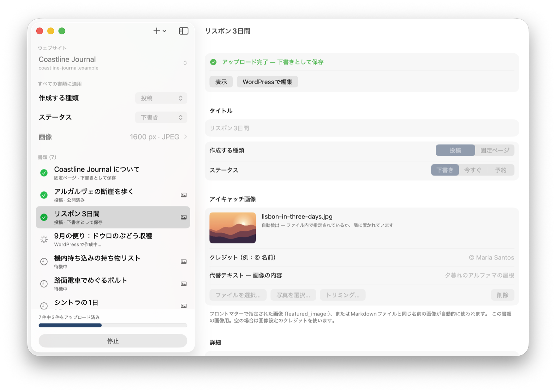Image resolution: width=556 pixels, height=392 pixels.
Task: Click clock icon beside 路面電車でめぐるポルト
Action: tap(44, 284)
